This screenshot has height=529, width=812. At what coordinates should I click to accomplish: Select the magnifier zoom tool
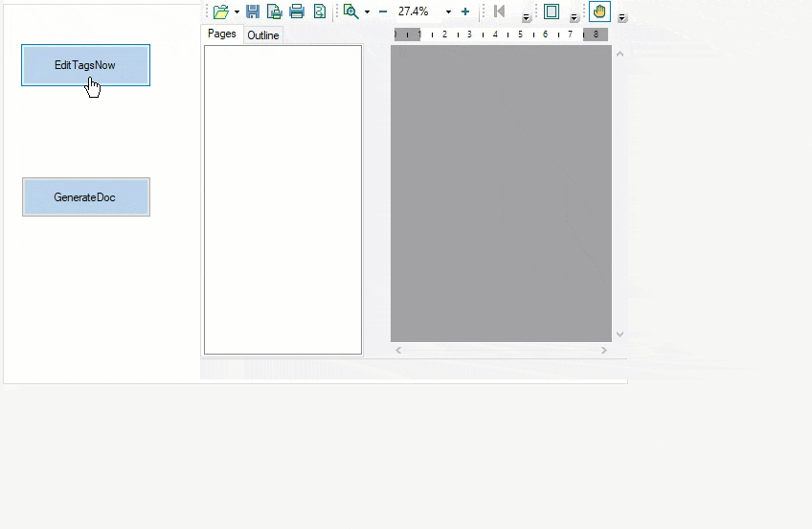(x=351, y=11)
